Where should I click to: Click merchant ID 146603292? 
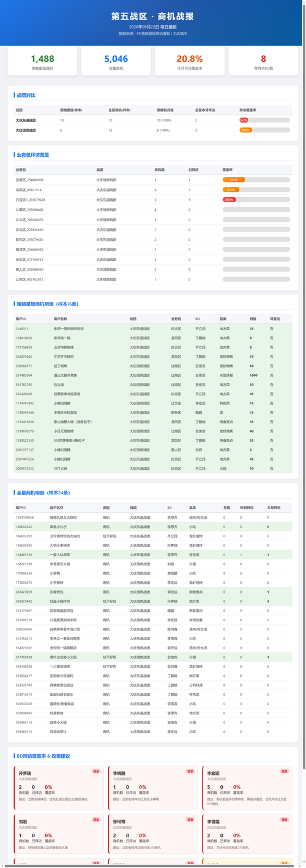pyautogui.click(x=24, y=536)
